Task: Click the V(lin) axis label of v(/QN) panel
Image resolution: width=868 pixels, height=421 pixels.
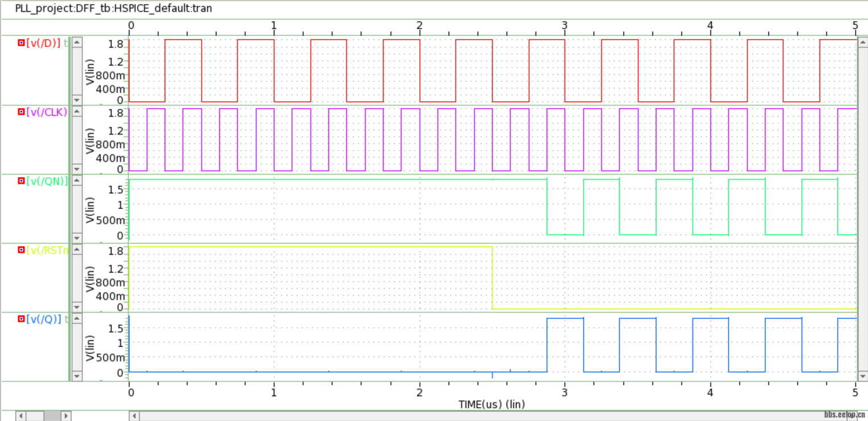Action: [x=90, y=210]
